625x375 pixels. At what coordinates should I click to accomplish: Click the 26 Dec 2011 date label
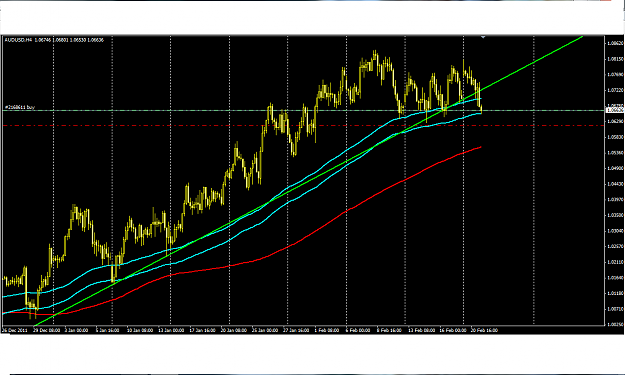click(16, 330)
